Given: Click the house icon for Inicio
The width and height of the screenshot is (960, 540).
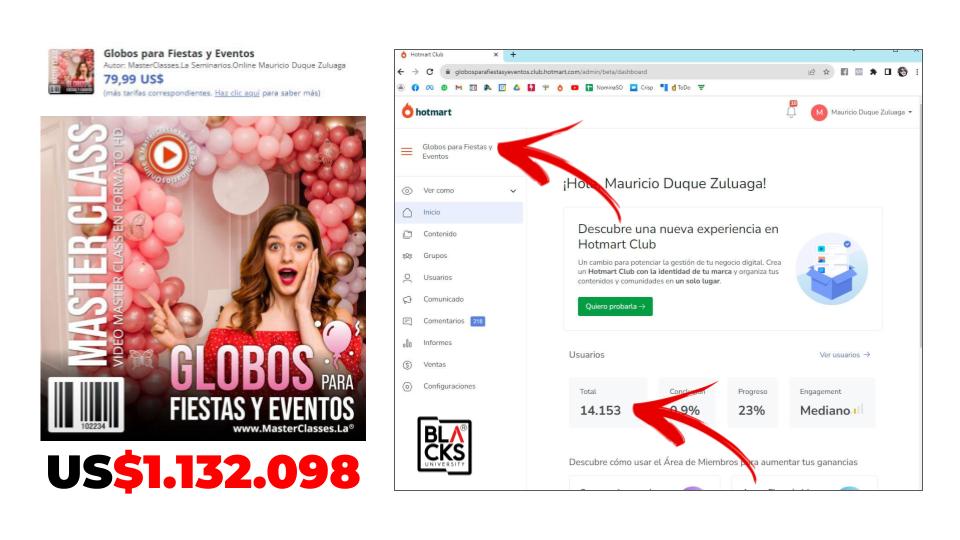Looking at the screenshot, I should point(407,212).
